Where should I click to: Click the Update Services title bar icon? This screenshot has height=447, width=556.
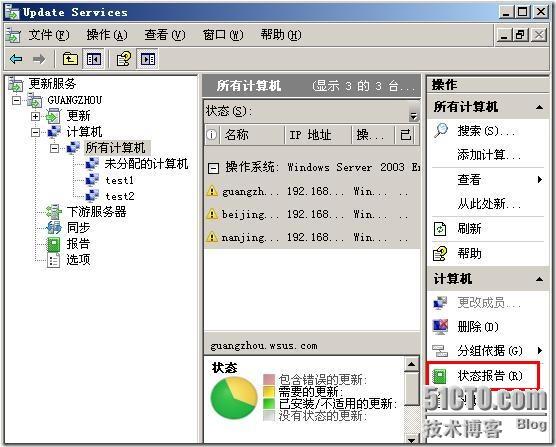point(12,12)
